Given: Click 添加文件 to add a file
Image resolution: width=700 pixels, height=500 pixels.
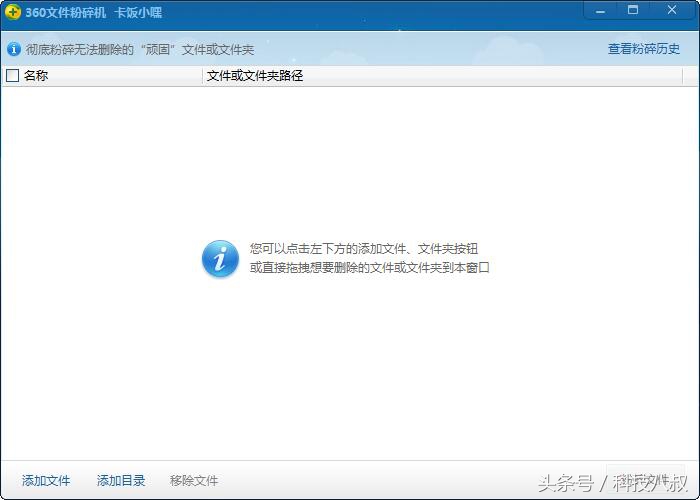Looking at the screenshot, I should [x=46, y=480].
